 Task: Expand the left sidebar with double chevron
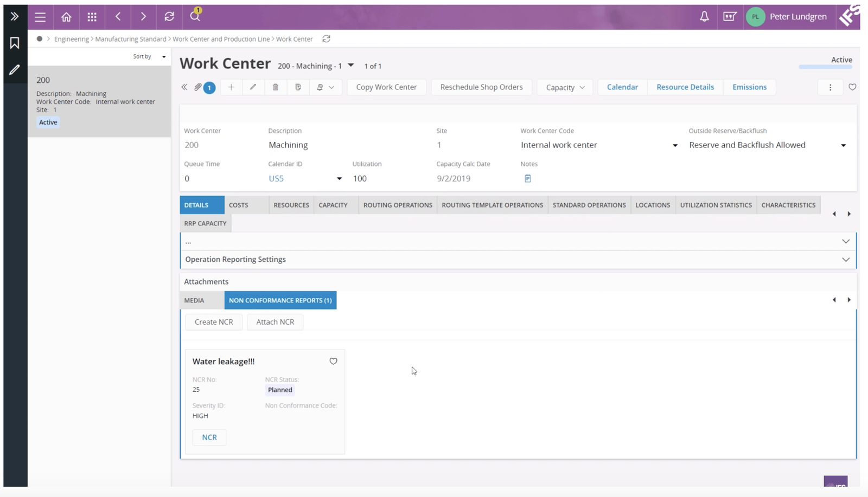pos(15,16)
